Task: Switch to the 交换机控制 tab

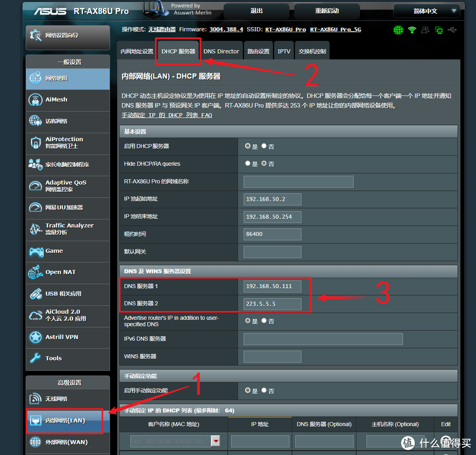Action: (312, 51)
